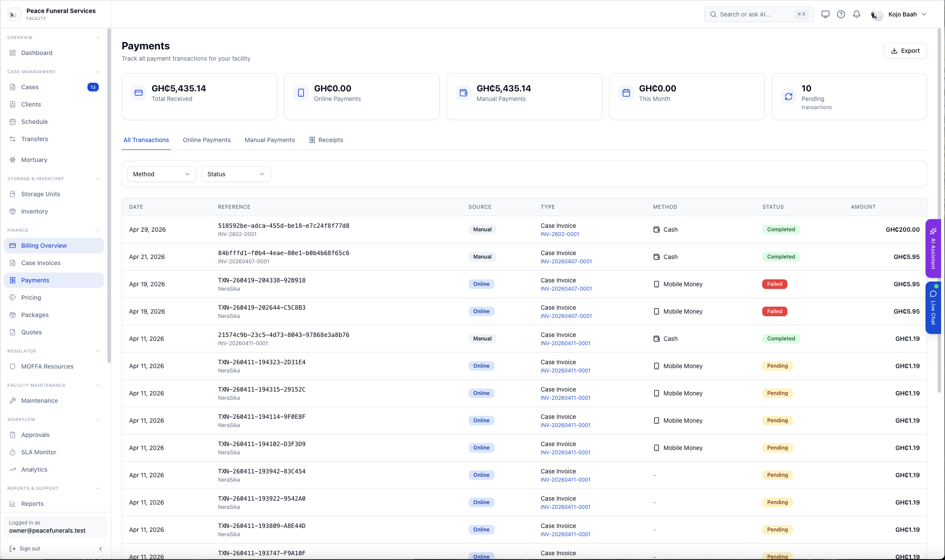Collapse the sidebar with the chevron icon
Viewport: 945px width, 560px height.
click(100, 549)
